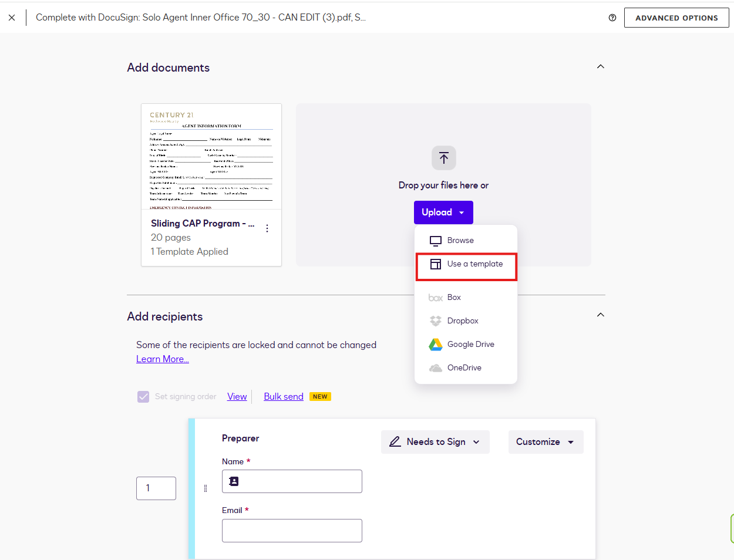The width and height of the screenshot is (734, 560).
Task: Click the Dropbox logo icon
Action: (436, 321)
